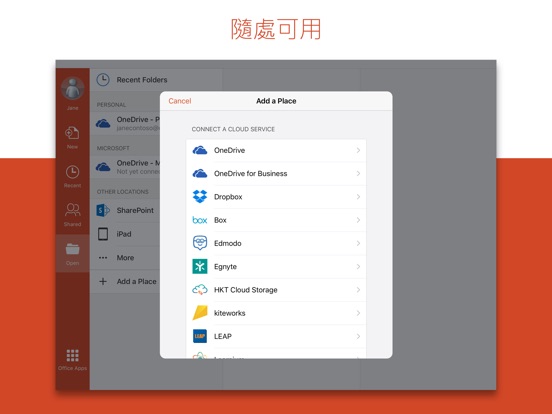Open the Office Apps grid
Image resolution: width=552 pixels, height=414 pixels.
click(72, 360)
